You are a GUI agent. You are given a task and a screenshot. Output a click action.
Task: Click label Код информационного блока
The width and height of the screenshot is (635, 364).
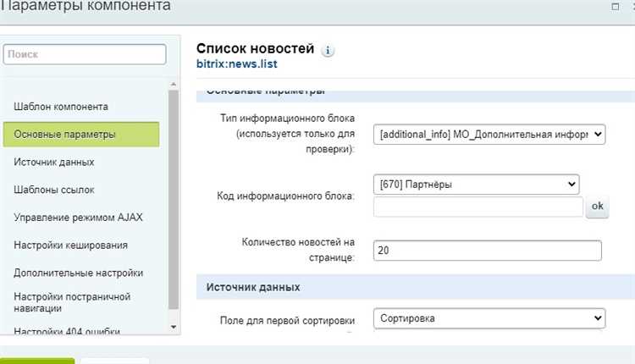[x=285, y=196]
